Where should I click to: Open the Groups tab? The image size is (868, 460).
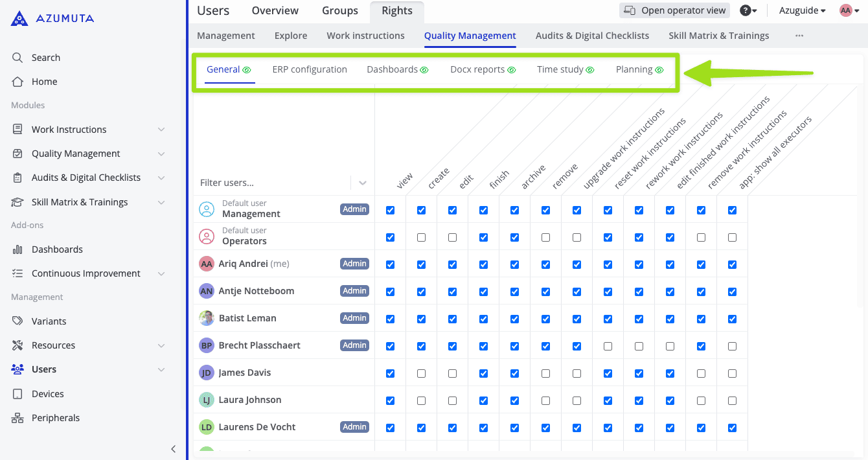click(x=339, y=10)
